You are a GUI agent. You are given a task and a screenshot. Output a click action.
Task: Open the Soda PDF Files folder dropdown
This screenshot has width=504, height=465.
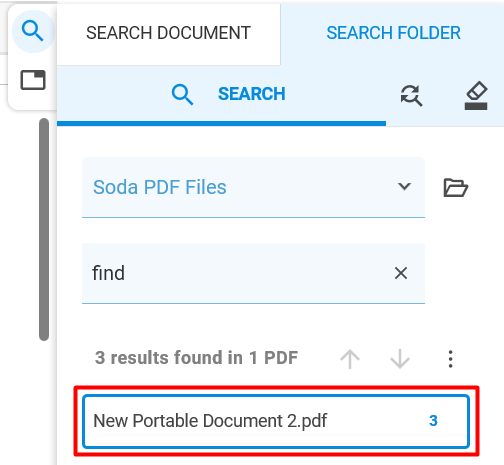click(x=253, y=187)
